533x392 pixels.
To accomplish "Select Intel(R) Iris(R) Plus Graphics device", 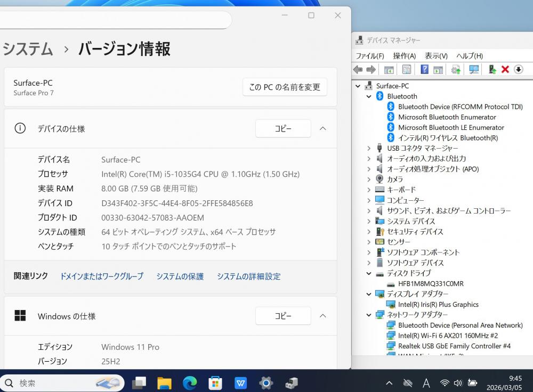I will click(438, 305).
